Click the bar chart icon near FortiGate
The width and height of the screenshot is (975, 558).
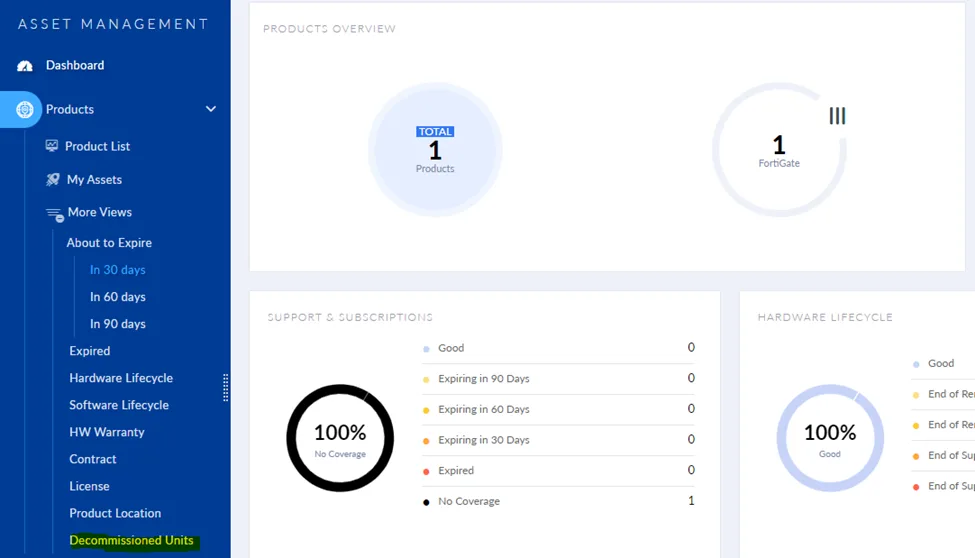[837, 116]
